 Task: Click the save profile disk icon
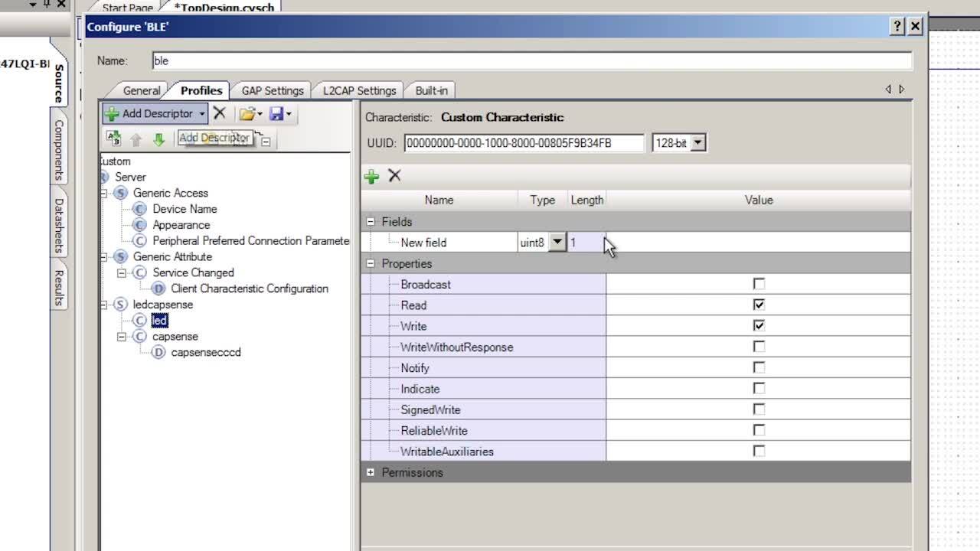click(x=275, y=113)
